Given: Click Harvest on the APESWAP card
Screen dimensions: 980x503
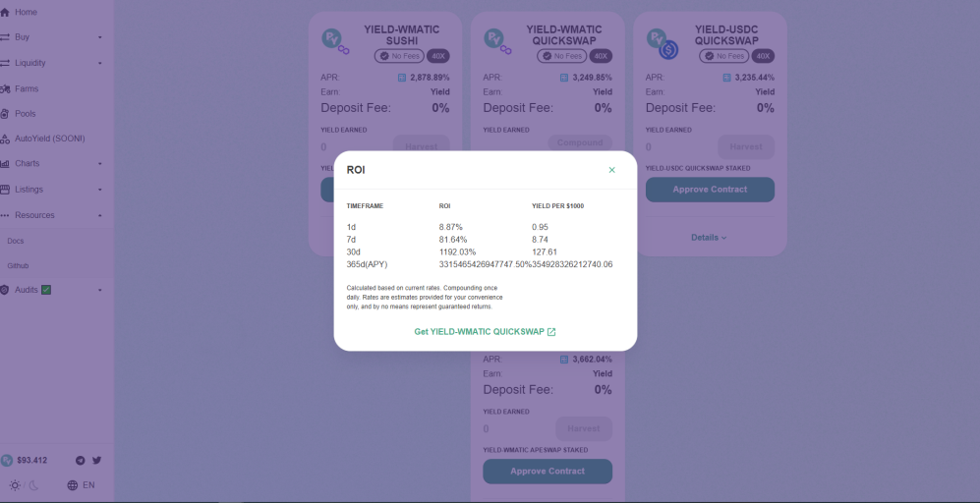Looking at the screenshot, I should [x=584, y=428].
